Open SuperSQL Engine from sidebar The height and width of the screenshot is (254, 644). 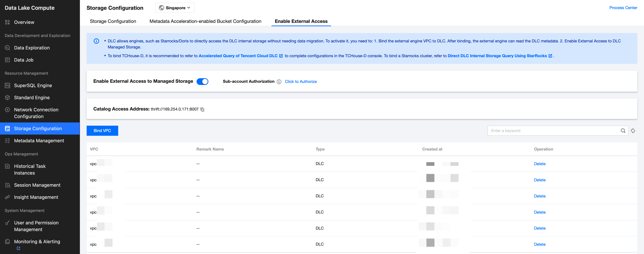point(33,85)
